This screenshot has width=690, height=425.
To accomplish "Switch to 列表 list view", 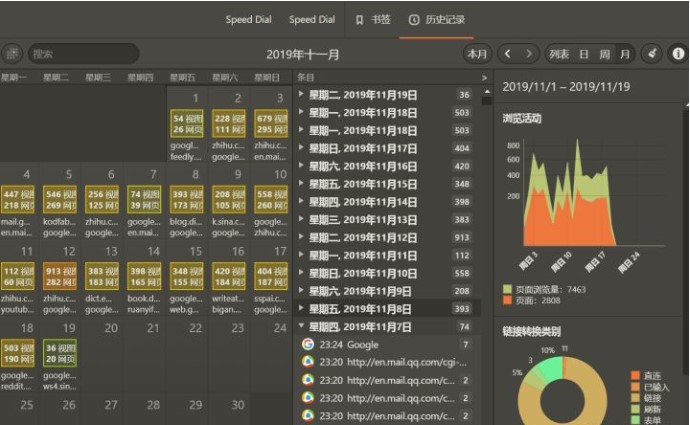I will point(559,53).
